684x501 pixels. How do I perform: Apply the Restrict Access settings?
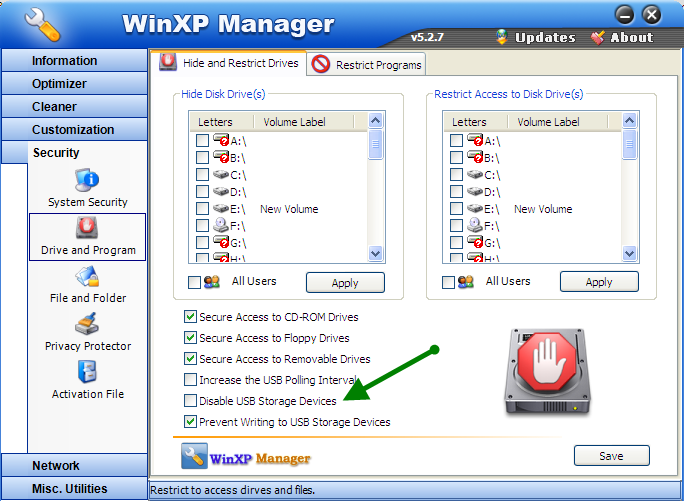pyautogui.click(x=599, y=282)
